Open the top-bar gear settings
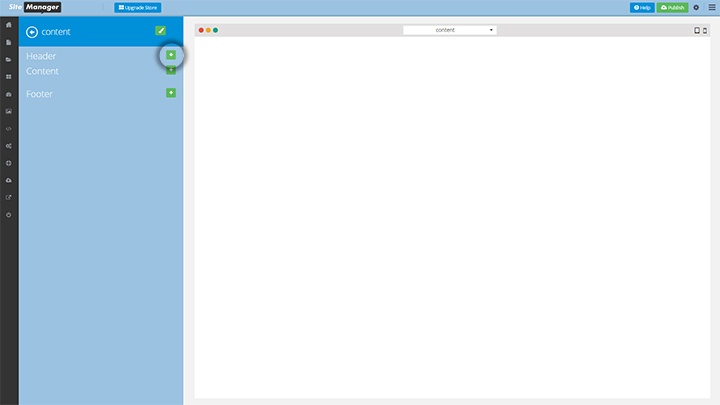Viewport: 720px width, 405px height. [x=696, y=7]
